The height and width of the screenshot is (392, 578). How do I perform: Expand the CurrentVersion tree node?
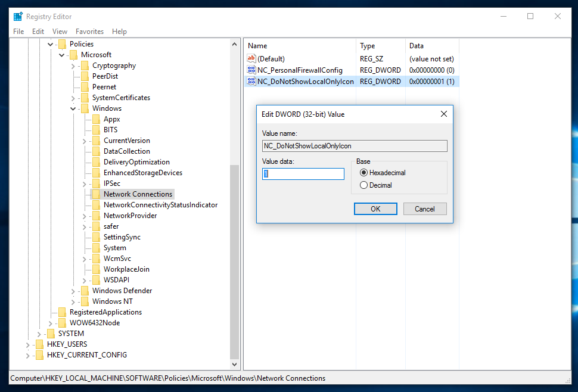click(x=85, y=141)
